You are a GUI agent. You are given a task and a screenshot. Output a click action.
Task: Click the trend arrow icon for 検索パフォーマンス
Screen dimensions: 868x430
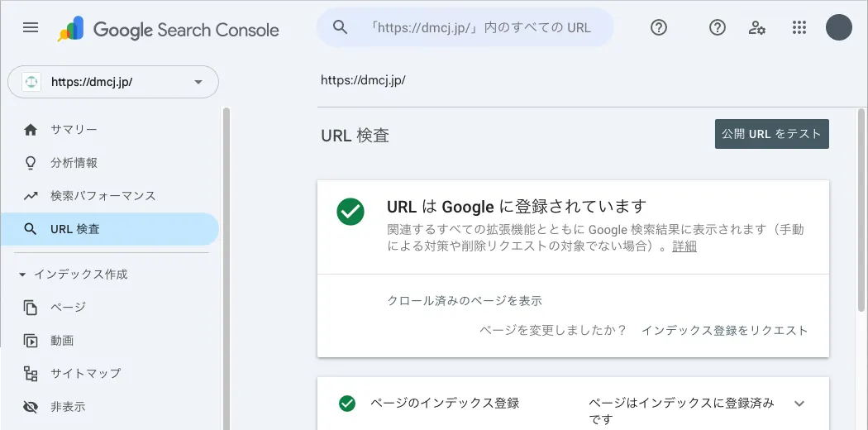pos(31,196)
